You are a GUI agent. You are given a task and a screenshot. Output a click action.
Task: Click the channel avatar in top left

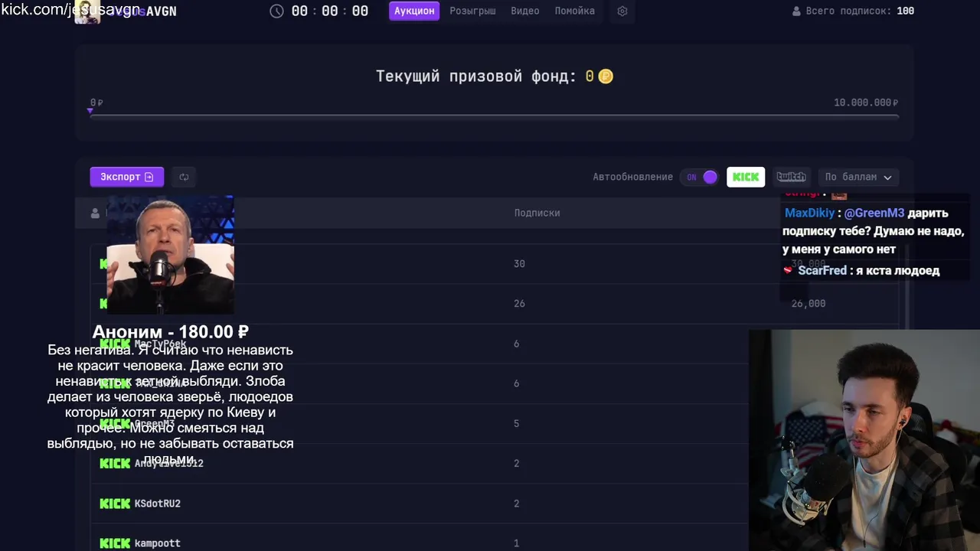click(87, 11)
